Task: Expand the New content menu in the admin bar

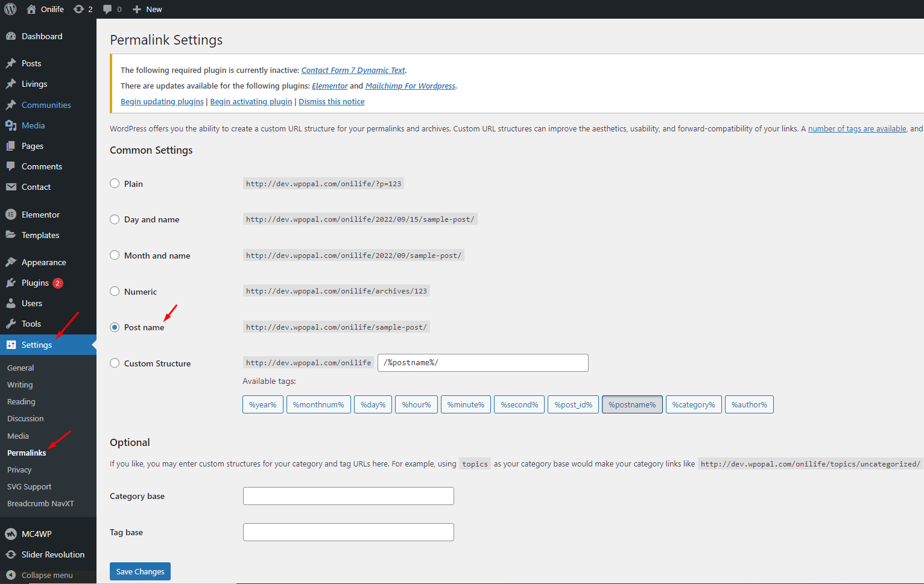Action: click(148, 9)
